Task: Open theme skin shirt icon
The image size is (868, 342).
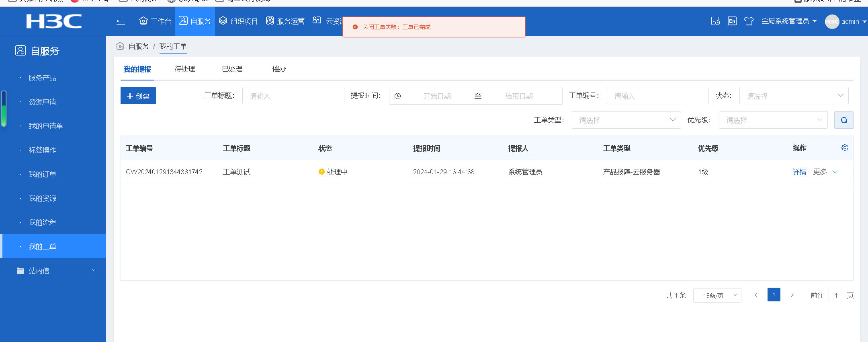Action: click(749, 21)
